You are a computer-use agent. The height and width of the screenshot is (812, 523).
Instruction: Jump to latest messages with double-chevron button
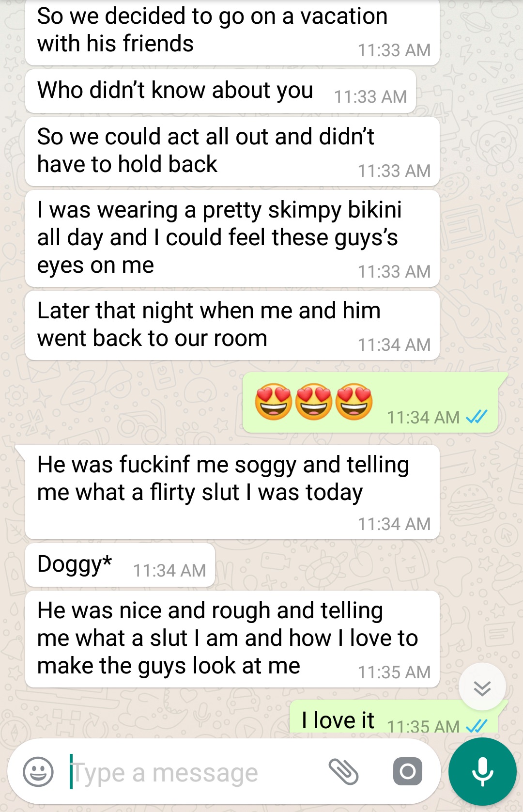point(482,687)
